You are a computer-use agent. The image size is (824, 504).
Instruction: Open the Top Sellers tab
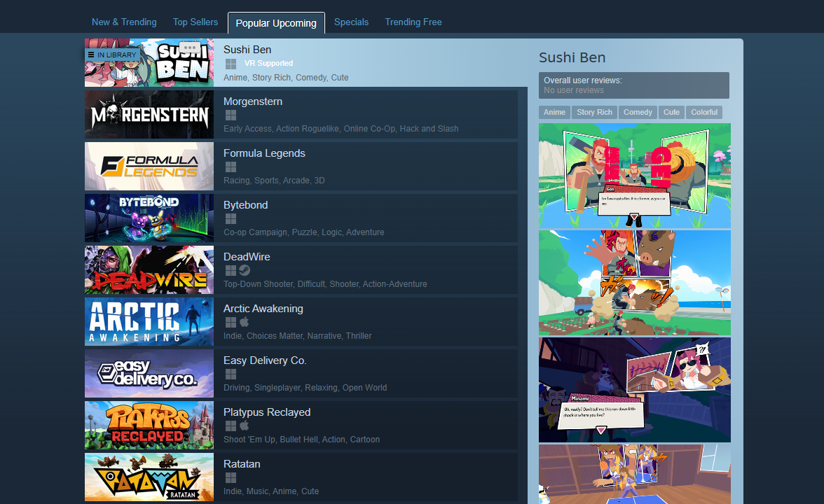[195, 22]
